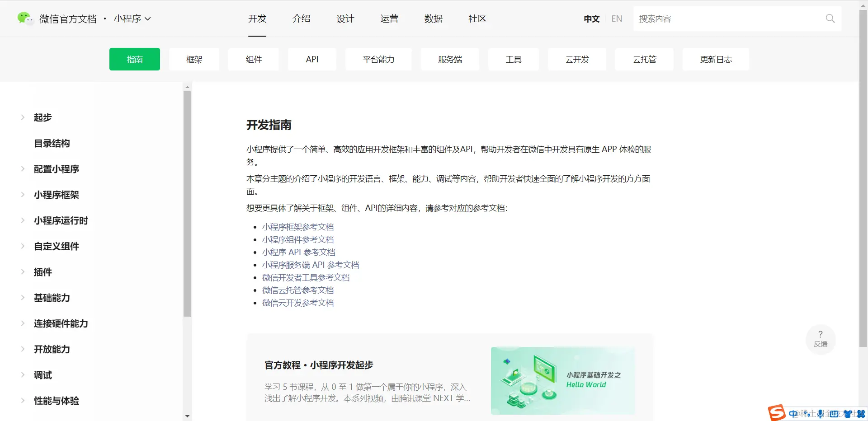Open the 小程序组件参考文档 link
868x421 pixels.
click(298, 239)
